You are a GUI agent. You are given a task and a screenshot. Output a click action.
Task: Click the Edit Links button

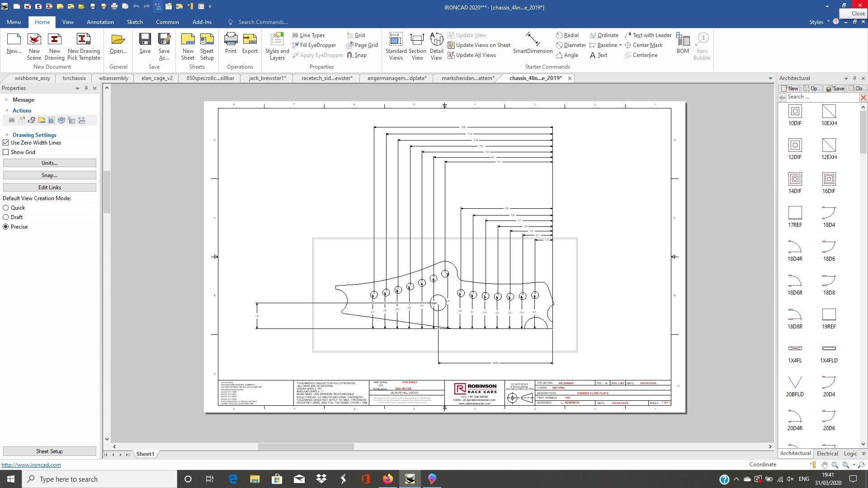click(50, 188)
